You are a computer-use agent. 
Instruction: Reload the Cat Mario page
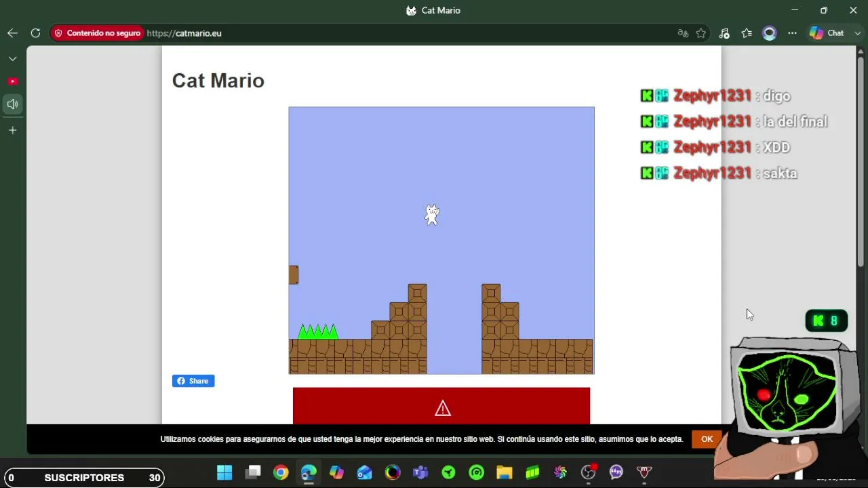tap(35, 33)
